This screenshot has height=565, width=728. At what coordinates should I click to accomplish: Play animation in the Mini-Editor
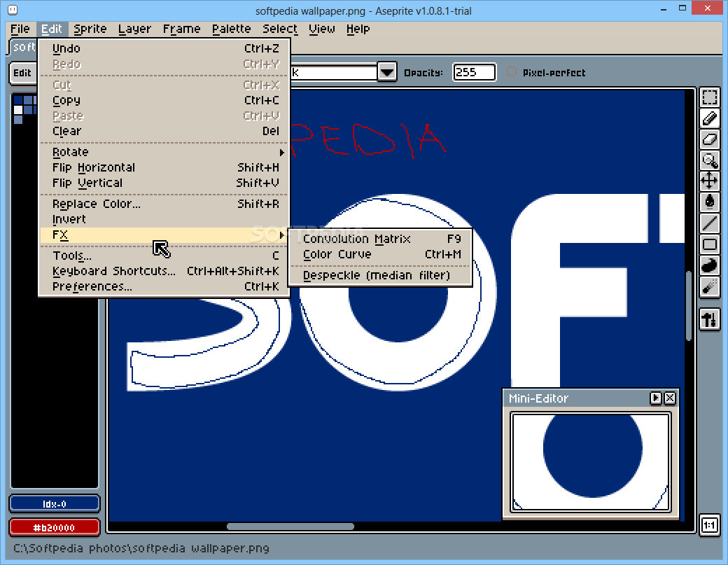click(x=656, y=398)
